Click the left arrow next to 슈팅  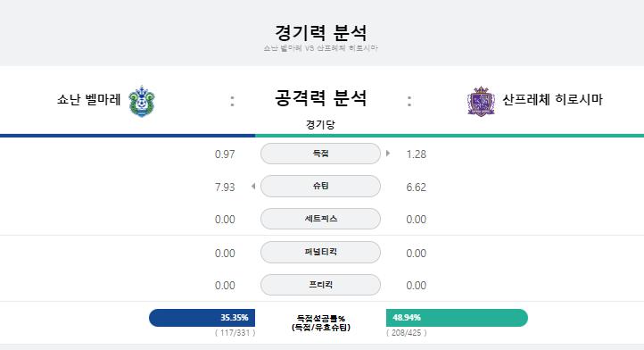point(253,187)
